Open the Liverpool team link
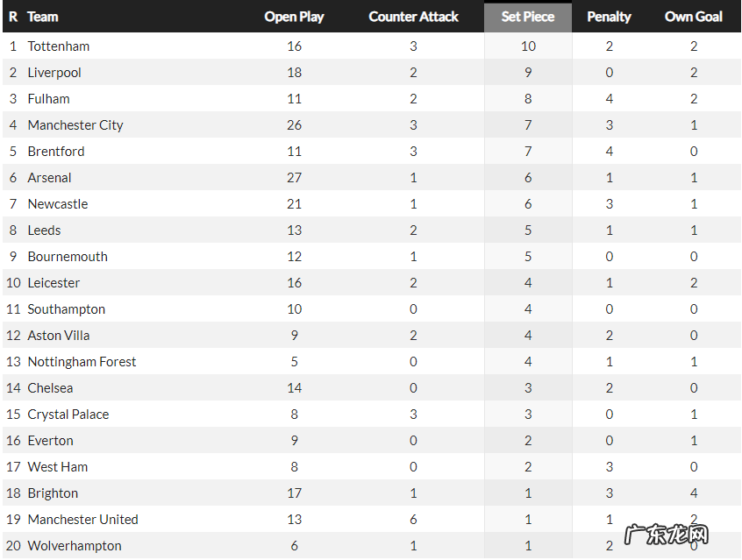The image size is (742, 560). [54, 73]
